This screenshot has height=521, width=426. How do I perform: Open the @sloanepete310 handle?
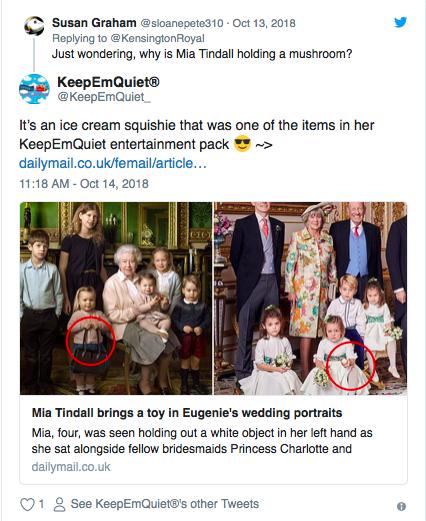point(182,23)
